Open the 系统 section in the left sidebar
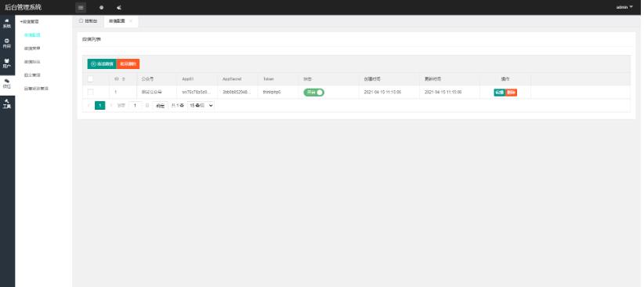Image resolution: width=644 pixels, height=287 pixels. [7, 23]
